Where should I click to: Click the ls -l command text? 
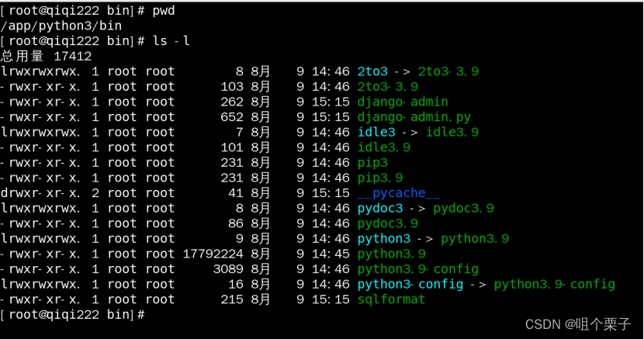pos(171,41)
